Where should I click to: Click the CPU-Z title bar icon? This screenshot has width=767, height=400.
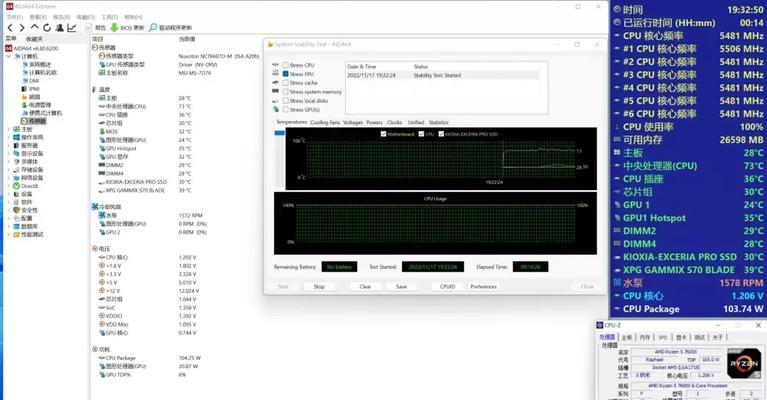pyautogui.click(x=600, y=325)
